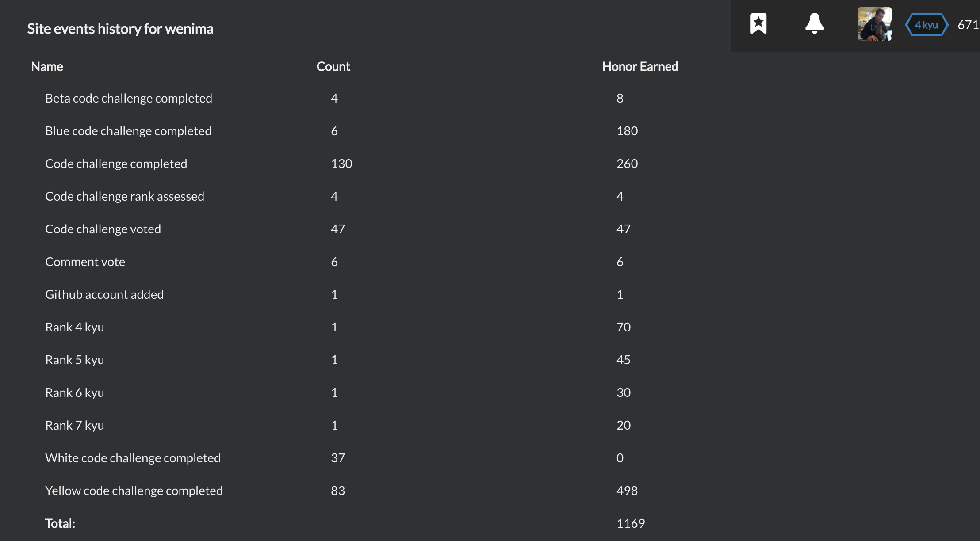Open the notifications bell
980x541 pixels.
pyautogui.click(x=815, y=24)
